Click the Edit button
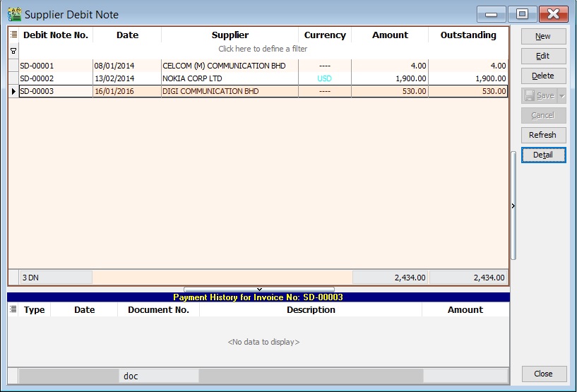 543,56
